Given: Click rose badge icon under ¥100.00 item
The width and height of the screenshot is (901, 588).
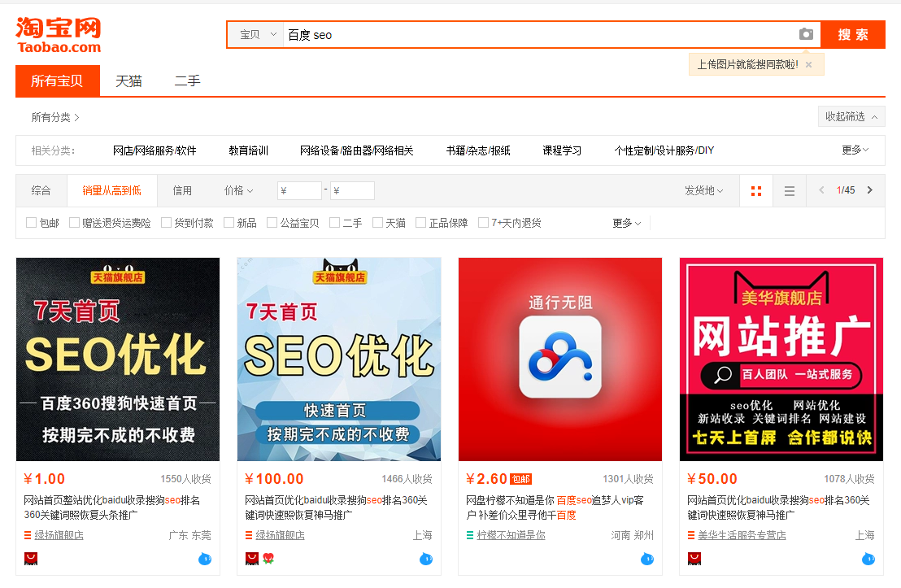Looking at the screenshot, I should click(268, 558).
